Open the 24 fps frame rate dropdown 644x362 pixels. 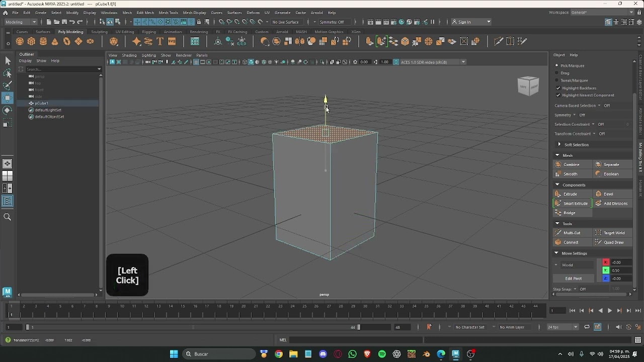pyautogui.click(x=562, y=327)
